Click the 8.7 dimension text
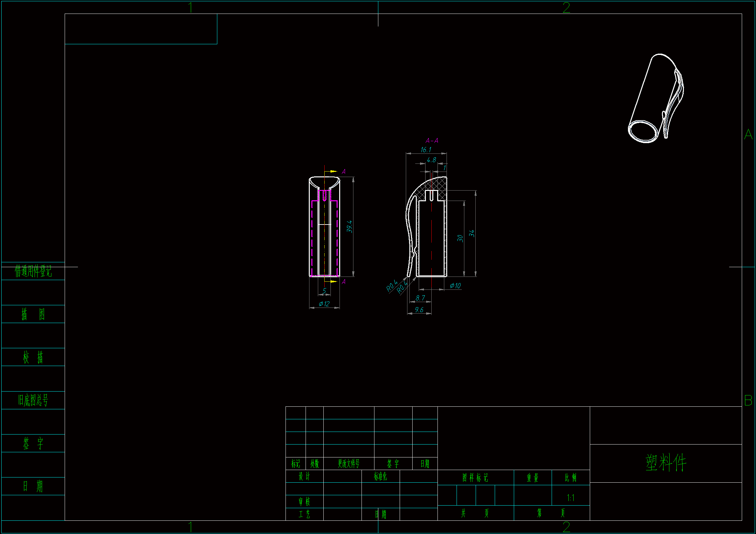 point(420,298)
